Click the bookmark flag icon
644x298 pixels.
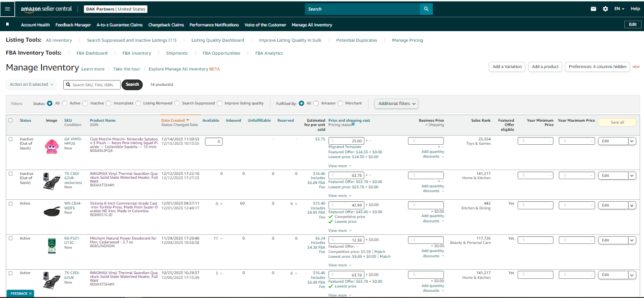(8, 24)
